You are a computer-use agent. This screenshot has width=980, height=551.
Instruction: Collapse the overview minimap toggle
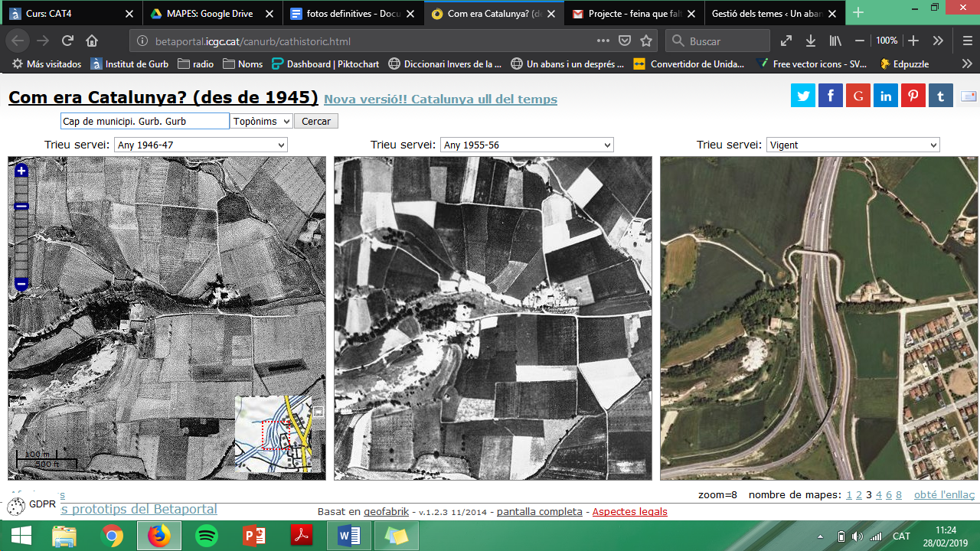point(318,412)
